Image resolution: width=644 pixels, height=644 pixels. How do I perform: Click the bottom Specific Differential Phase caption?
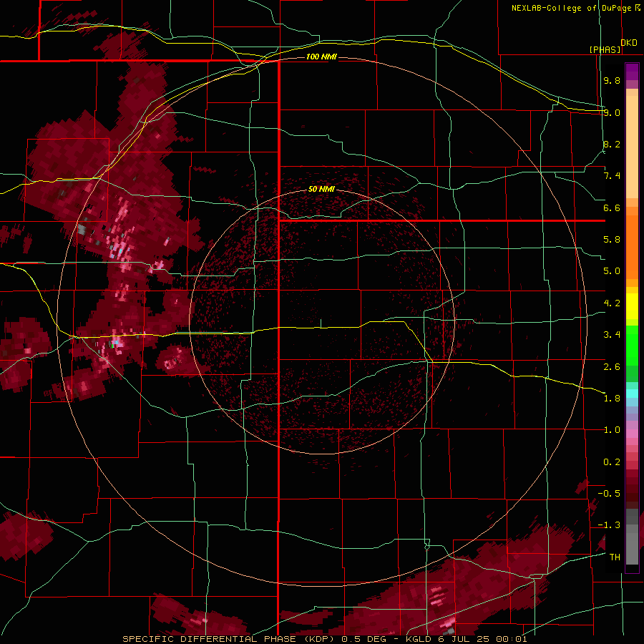pos(324,639)
